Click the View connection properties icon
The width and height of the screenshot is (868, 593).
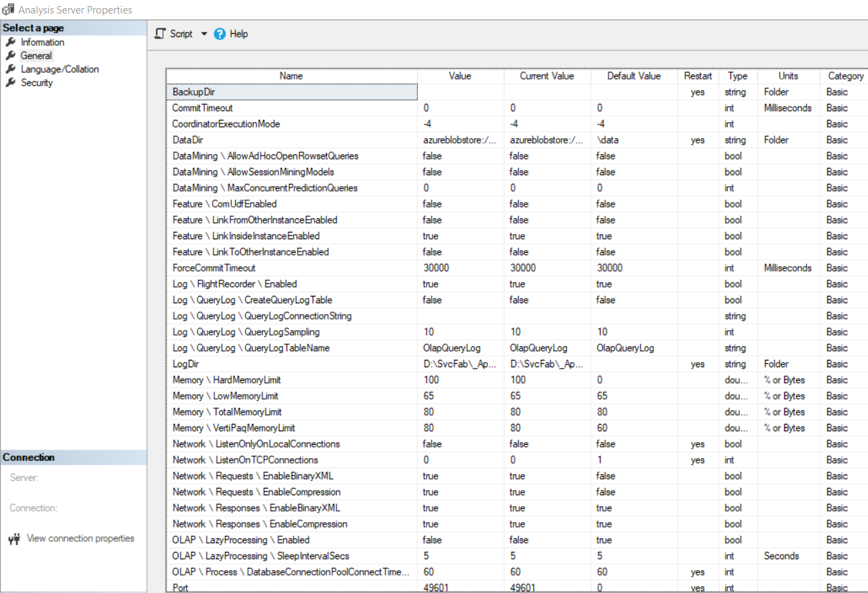click(x=13, y=539)
